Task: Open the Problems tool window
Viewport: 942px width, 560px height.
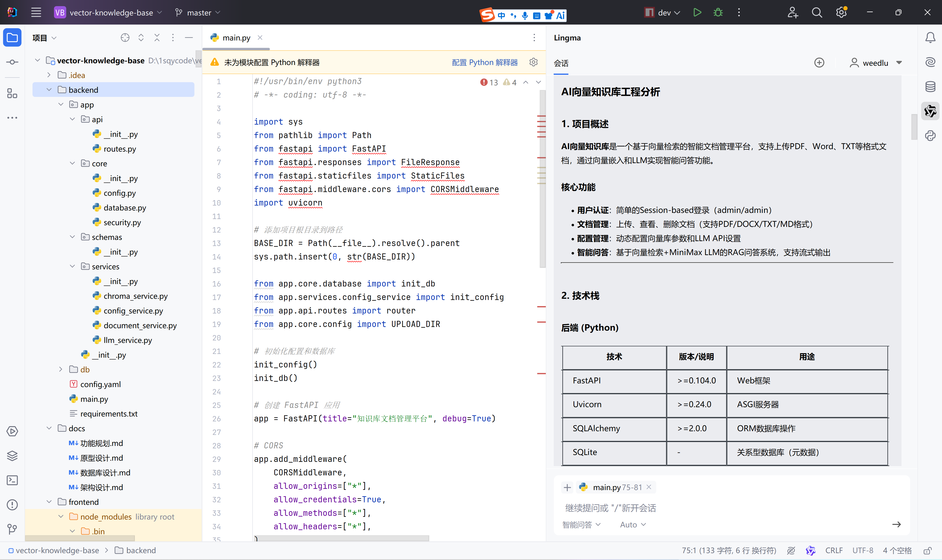Action: (12, 505)
